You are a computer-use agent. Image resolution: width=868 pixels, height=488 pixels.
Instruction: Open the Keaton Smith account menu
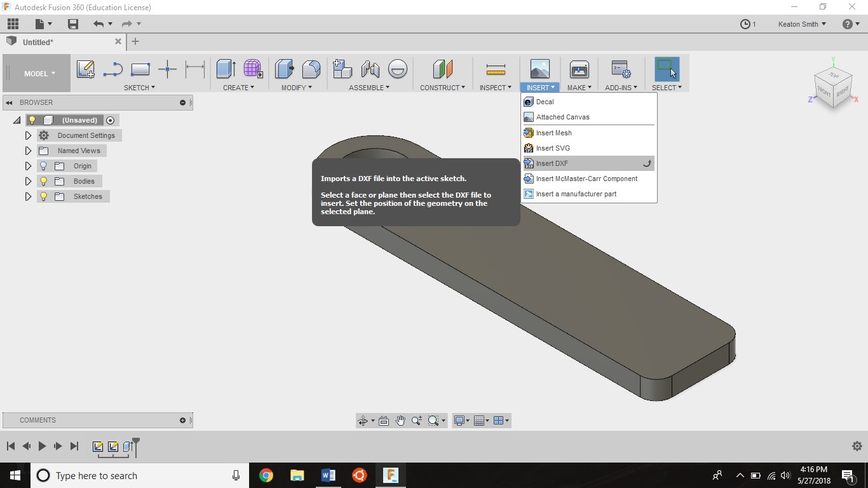[802, 24]
